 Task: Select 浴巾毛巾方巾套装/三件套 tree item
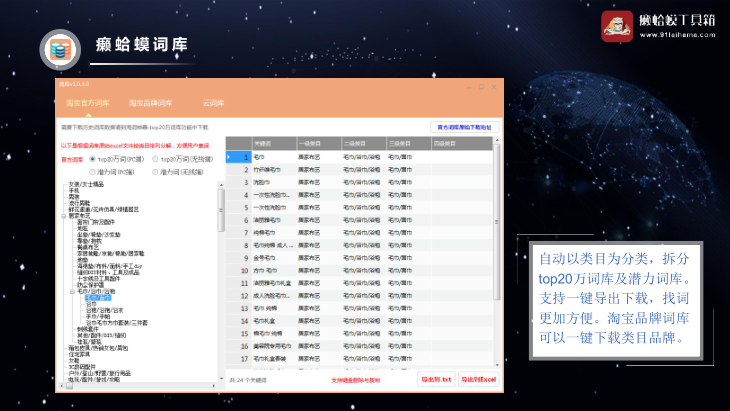117,323
